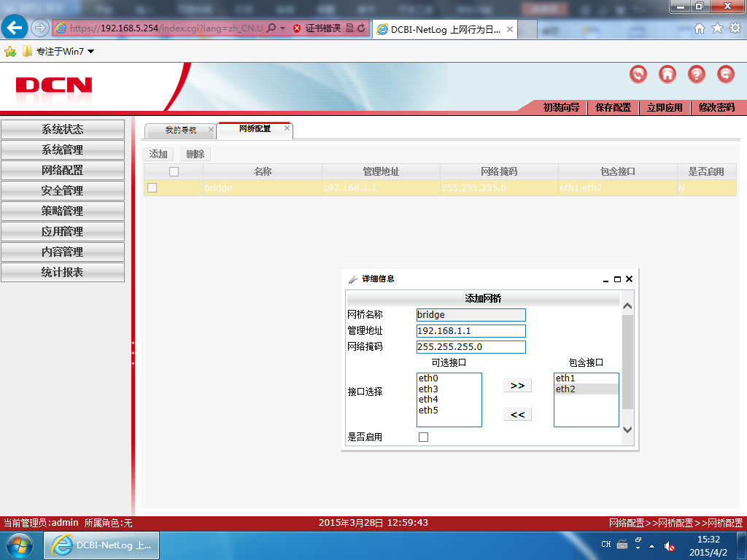Click the << remove-interface button
Viewport: 747px width, 560px height.
517,414
